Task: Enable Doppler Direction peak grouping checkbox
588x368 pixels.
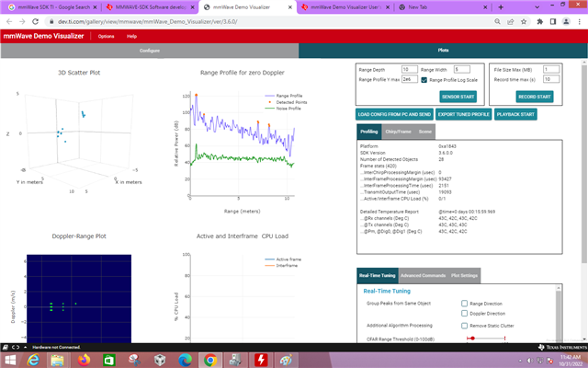Action: point(464,313)
